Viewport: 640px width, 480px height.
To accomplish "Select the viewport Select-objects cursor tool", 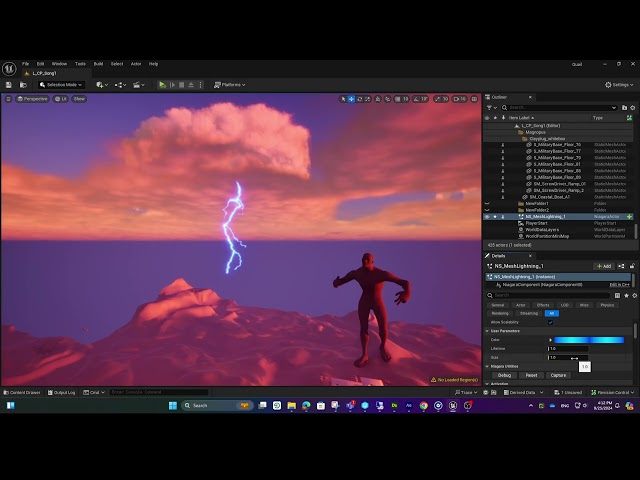I will click(343, 99).
